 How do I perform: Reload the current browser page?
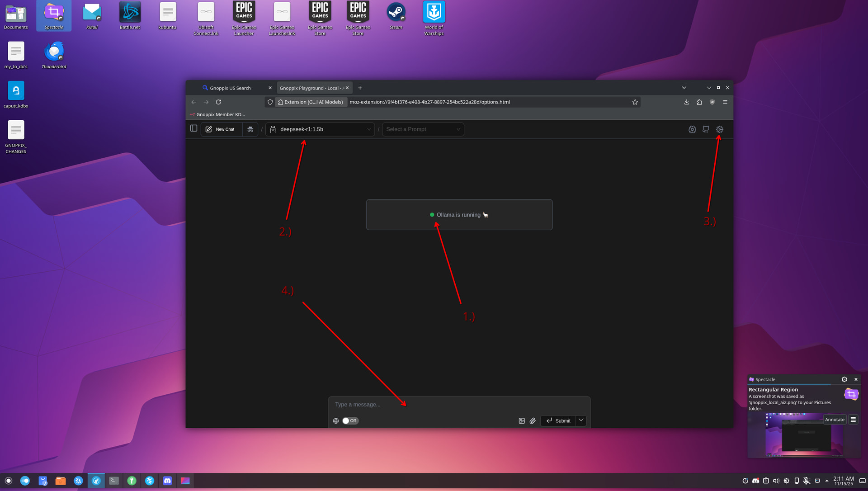(x=218, y=102)
